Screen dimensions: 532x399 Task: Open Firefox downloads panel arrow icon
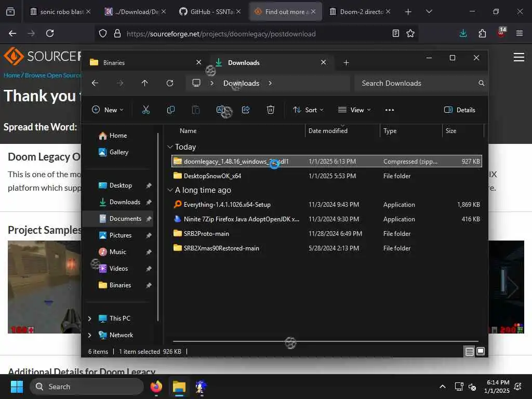coord(463,33)
